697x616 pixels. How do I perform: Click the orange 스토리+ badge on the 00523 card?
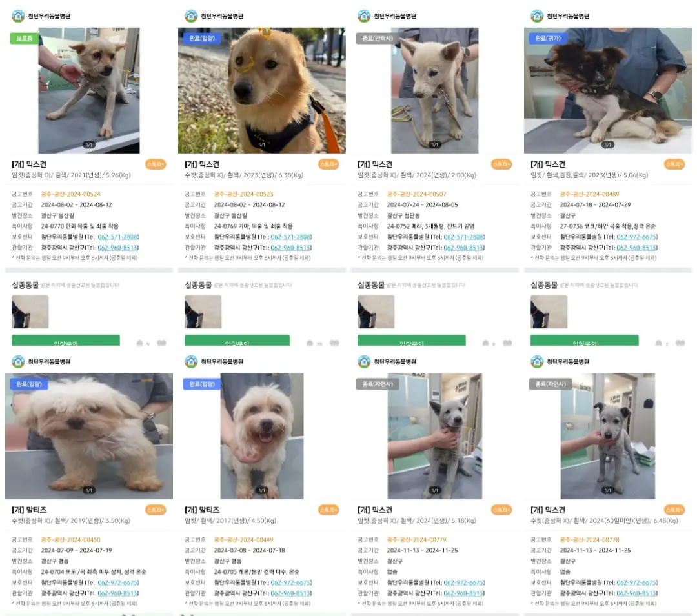point(328,164)
